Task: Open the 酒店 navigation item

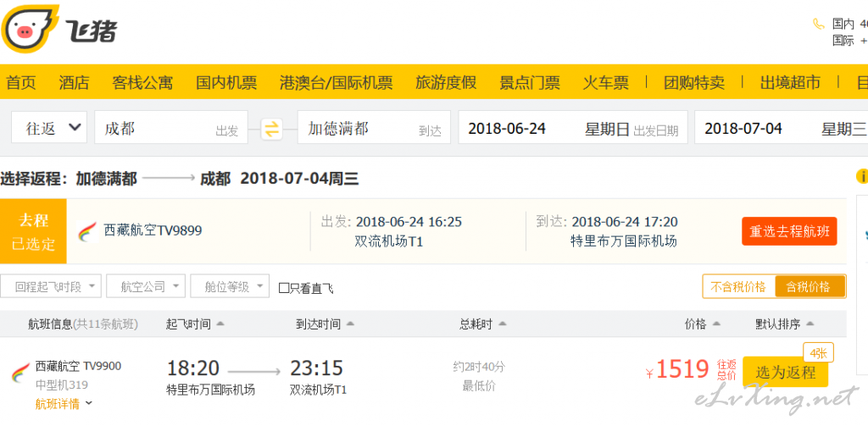Action: point(75,82)
